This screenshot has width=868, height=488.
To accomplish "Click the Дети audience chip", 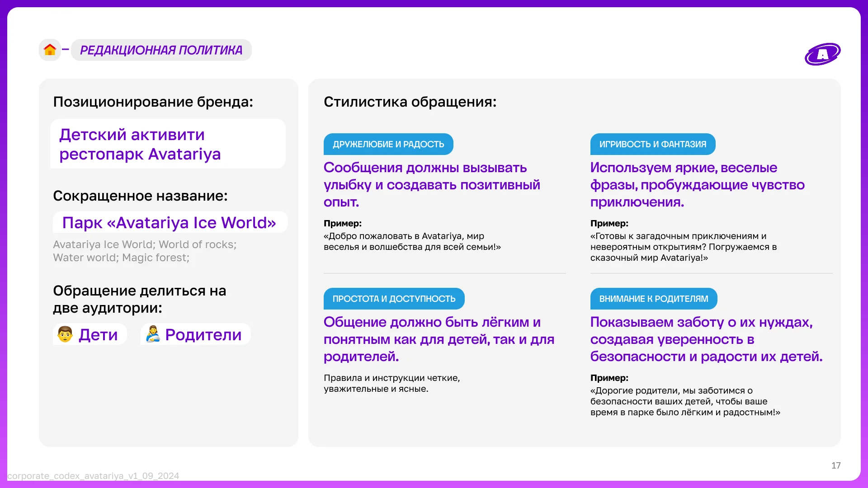I will (x=90, y=334).
